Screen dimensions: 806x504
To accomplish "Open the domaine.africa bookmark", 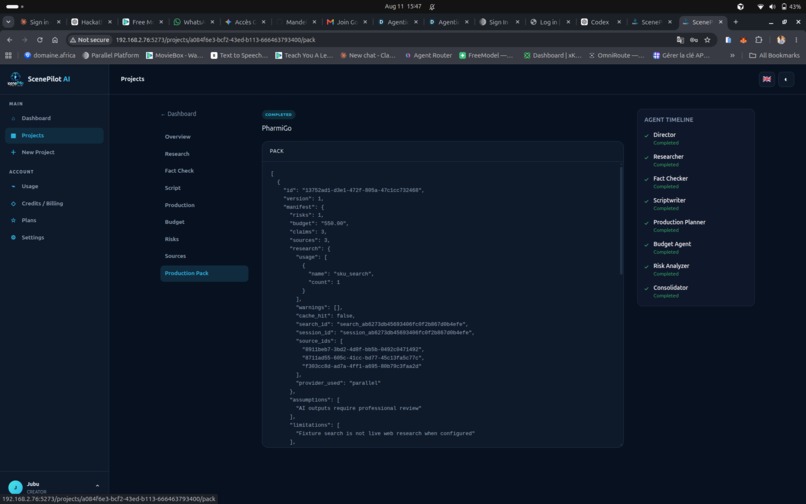I will (x=49, y=55).
